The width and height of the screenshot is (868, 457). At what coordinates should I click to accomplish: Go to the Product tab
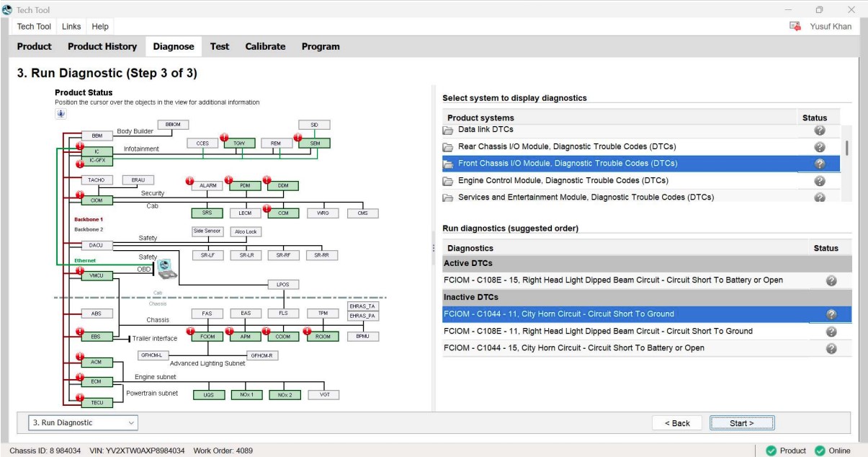pos(35,46)
